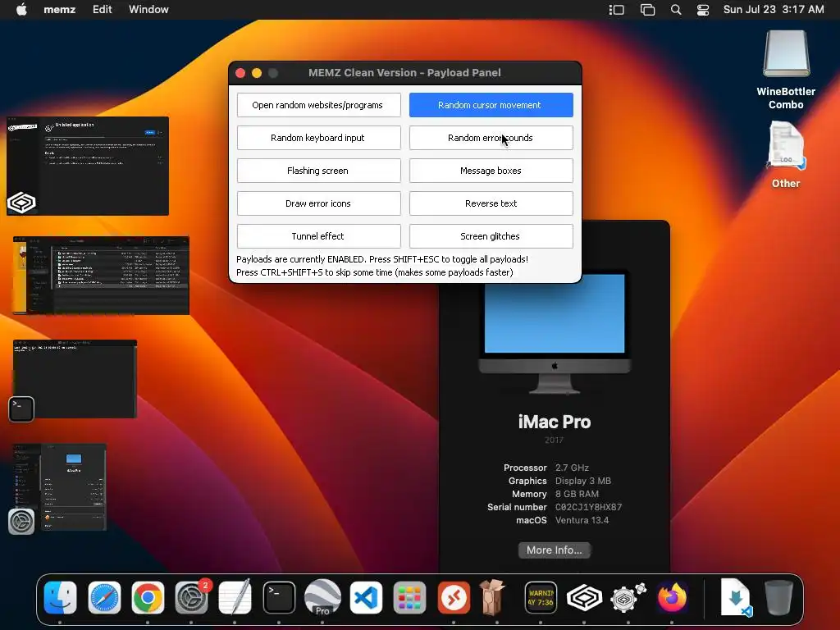Open Finder from the dock

[x=60, y=597]
